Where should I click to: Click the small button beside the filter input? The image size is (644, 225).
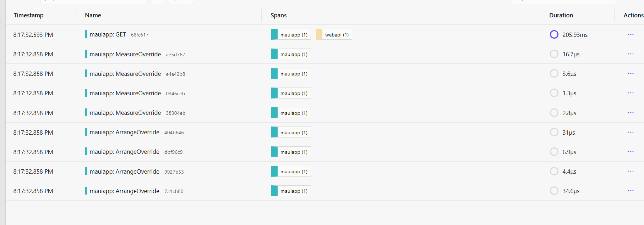(157, 1)
